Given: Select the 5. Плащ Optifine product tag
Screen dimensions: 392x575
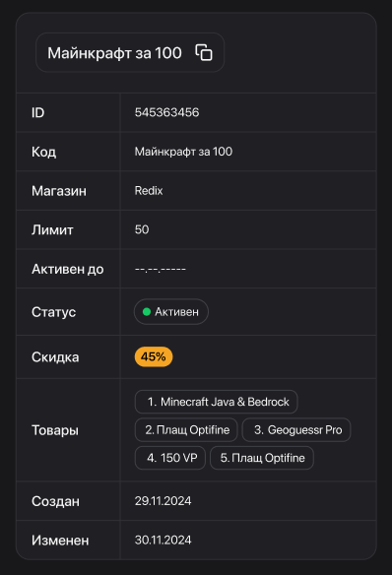Looking at the screenshot, I should tap(262, 458).
